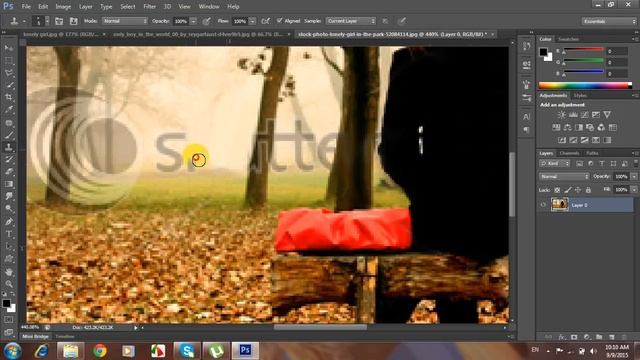Add a Vibrance adjustment

click(607, 115)
